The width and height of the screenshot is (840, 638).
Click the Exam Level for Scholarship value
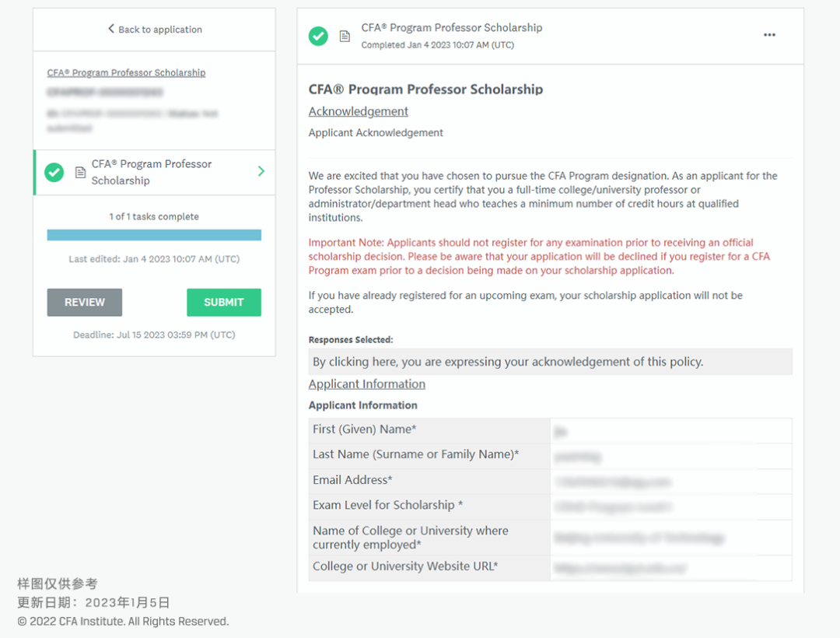point(670,507)
